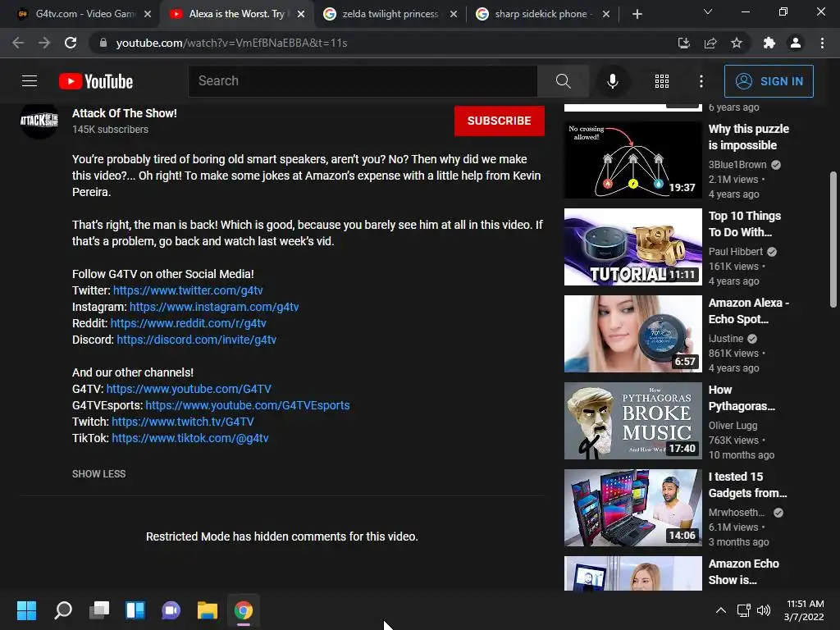This screenshot has height=630, width=840.
Task: Open 'Amazon Echo Show is...' video title
Action: pos(743,572)
